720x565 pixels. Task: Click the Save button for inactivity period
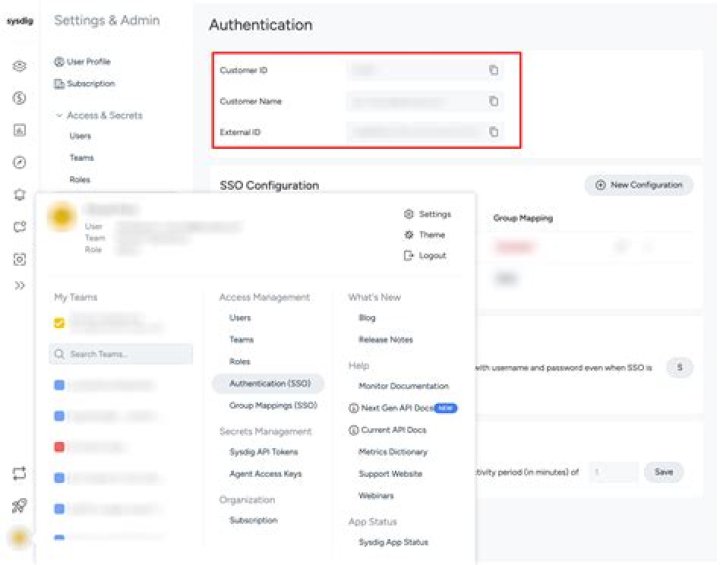(664, 472)
